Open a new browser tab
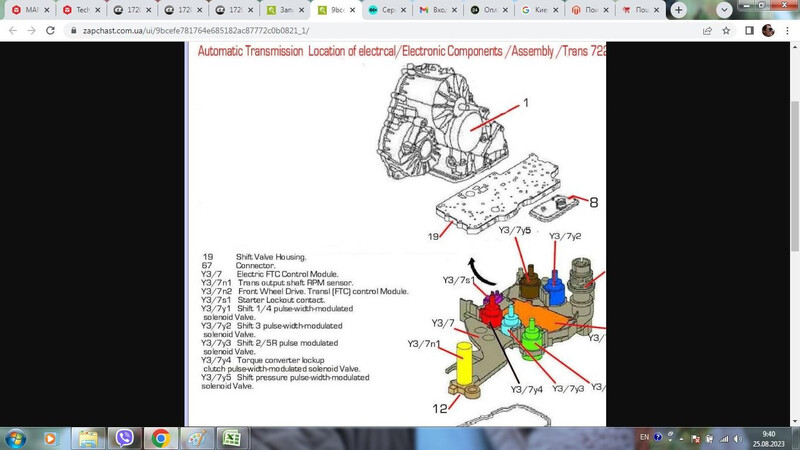Viewport: 800px width, 450px height. point(679,10)
